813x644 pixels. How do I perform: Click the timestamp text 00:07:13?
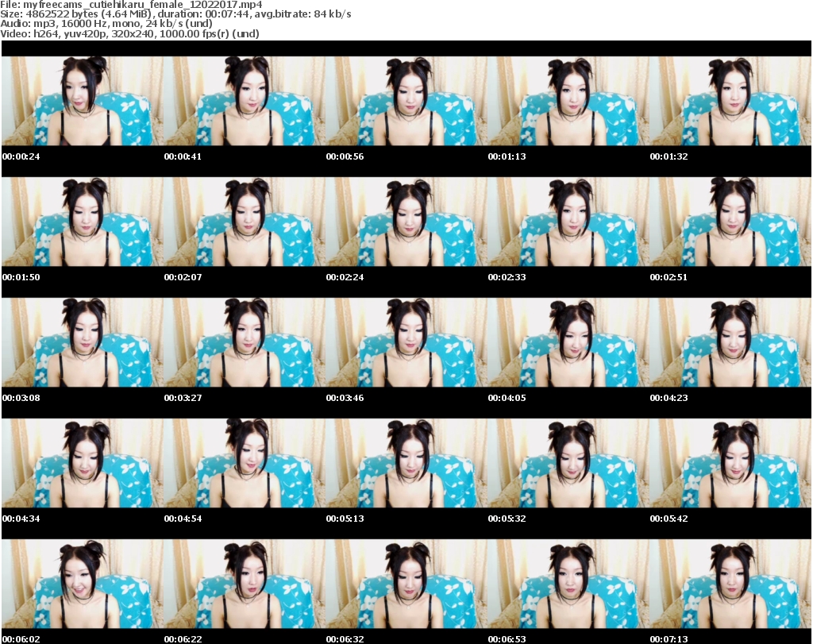click(669, 639)
